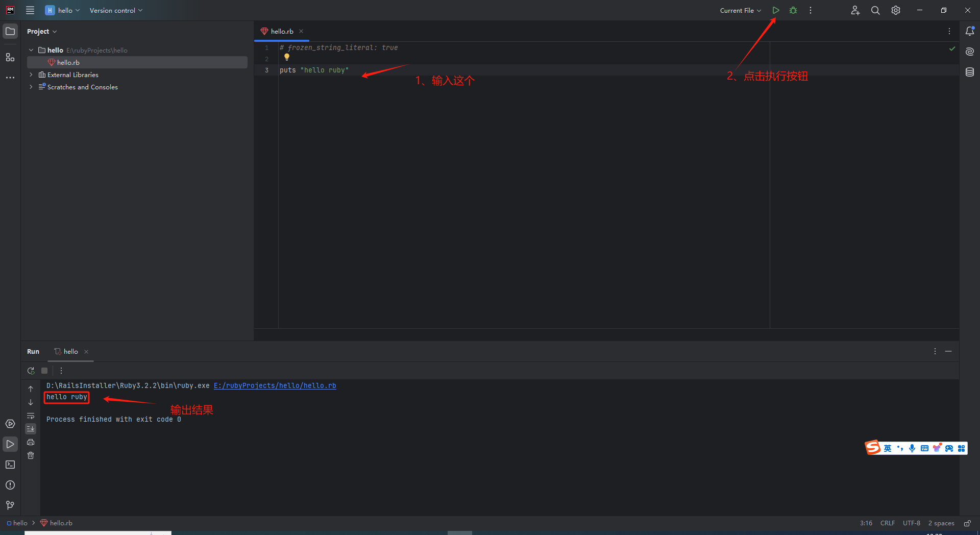The height and width of the screenshot is (535, 980).
Task: Open the Terminal tool window
Action: click(x=10, y=465)
